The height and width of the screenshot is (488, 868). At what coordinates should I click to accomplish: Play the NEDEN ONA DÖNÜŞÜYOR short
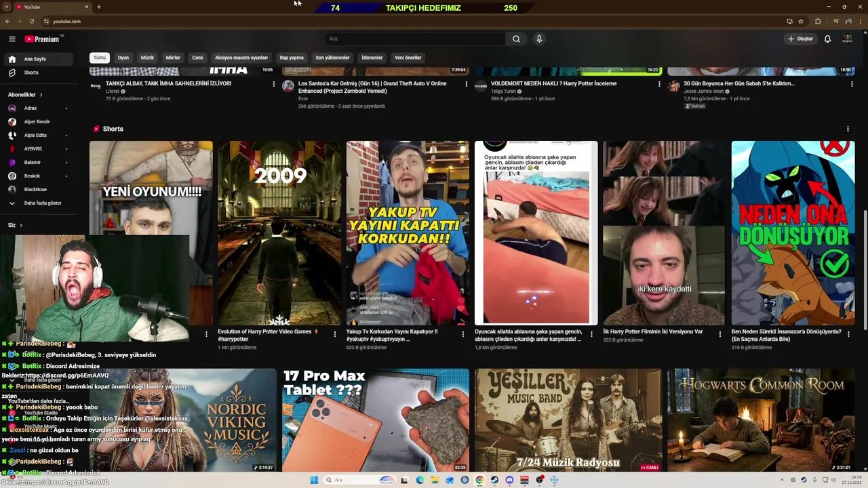coord(793,233)
